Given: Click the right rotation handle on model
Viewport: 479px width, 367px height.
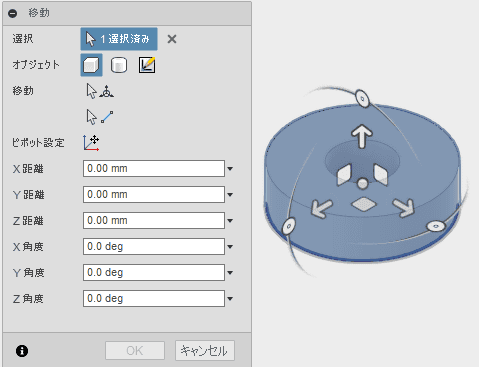Looking at the screenshot, I should click(x=436, y=226).
